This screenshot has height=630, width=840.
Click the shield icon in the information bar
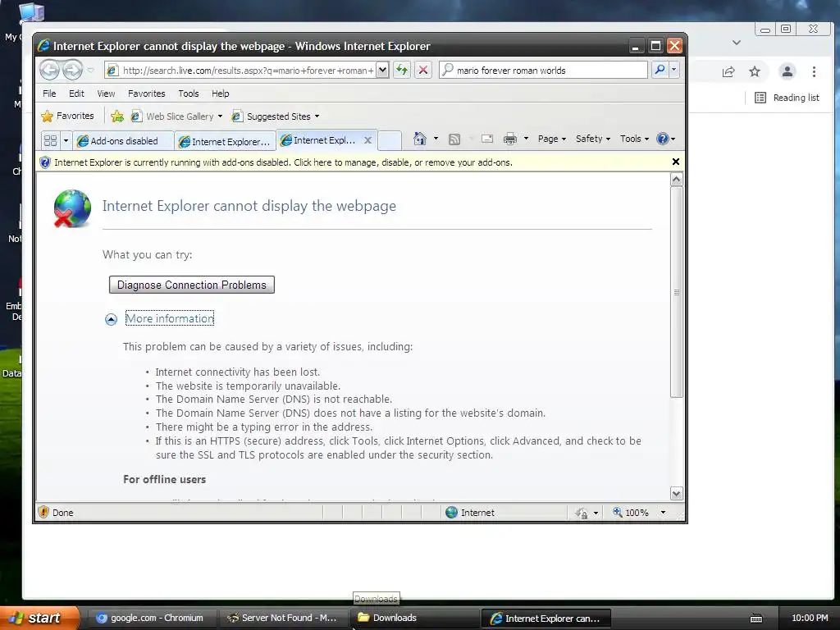[x=45, y=162]
